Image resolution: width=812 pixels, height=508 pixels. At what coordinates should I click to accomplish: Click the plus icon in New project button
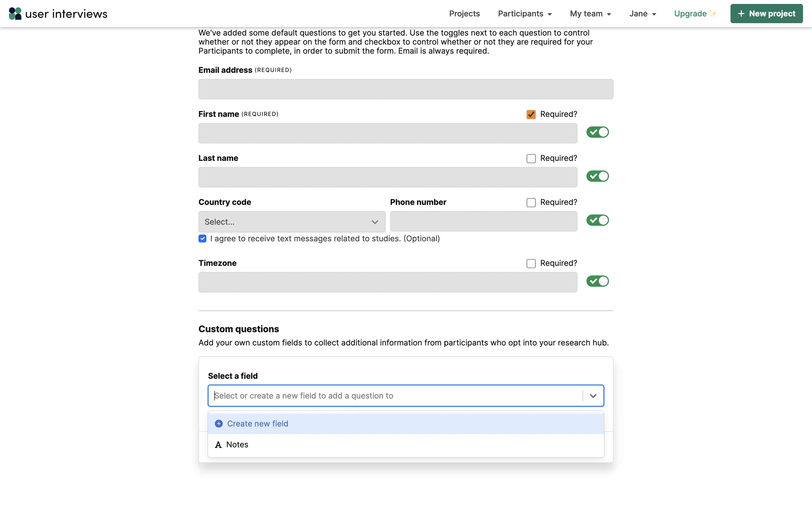point(741,14)
